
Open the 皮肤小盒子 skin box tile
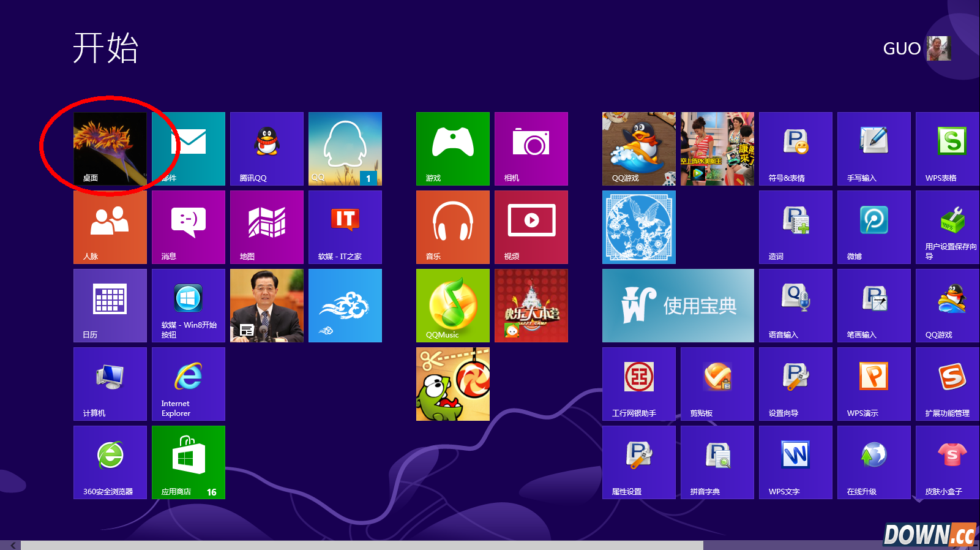(948, 462)
